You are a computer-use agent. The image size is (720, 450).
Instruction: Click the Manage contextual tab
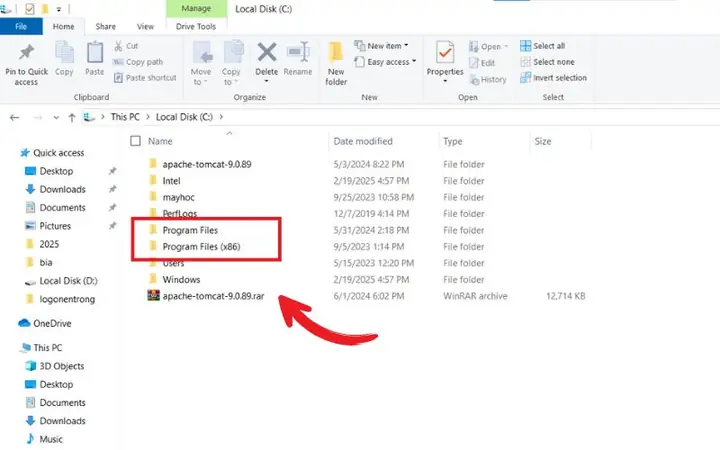coord(196,9)
